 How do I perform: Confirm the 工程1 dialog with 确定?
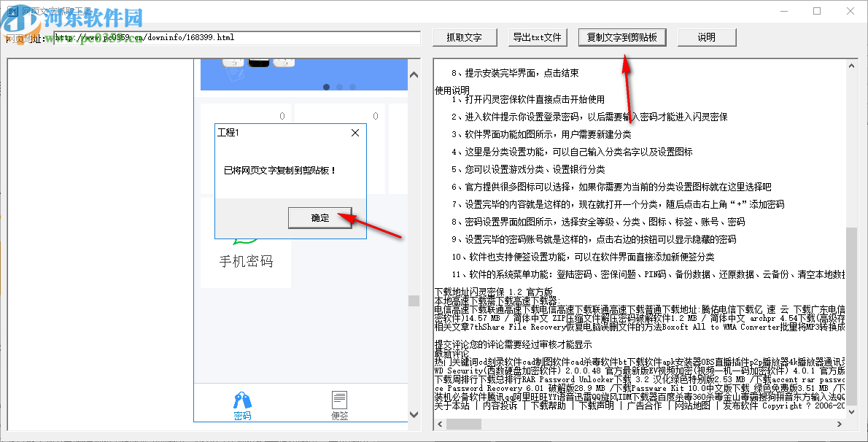[x=320, y=218]
